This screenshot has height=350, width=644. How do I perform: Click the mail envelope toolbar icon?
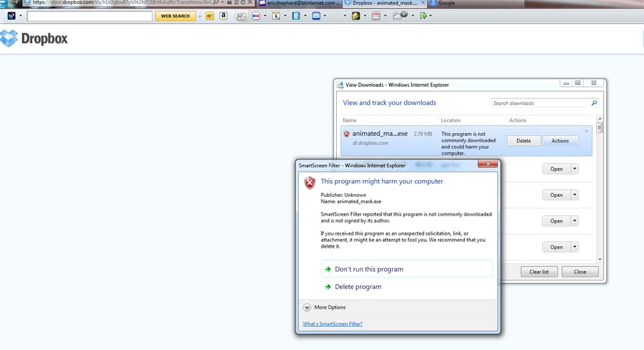click(x=316, y=16)
